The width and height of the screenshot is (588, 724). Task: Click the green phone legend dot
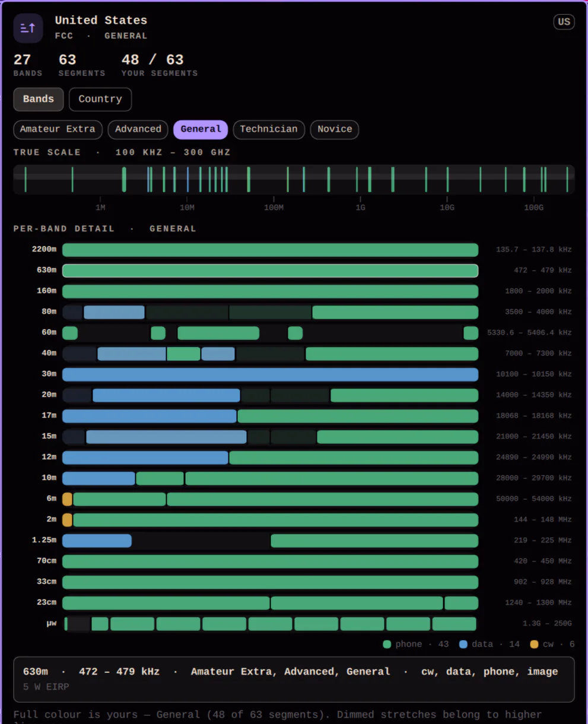click(x=387, y=644)
